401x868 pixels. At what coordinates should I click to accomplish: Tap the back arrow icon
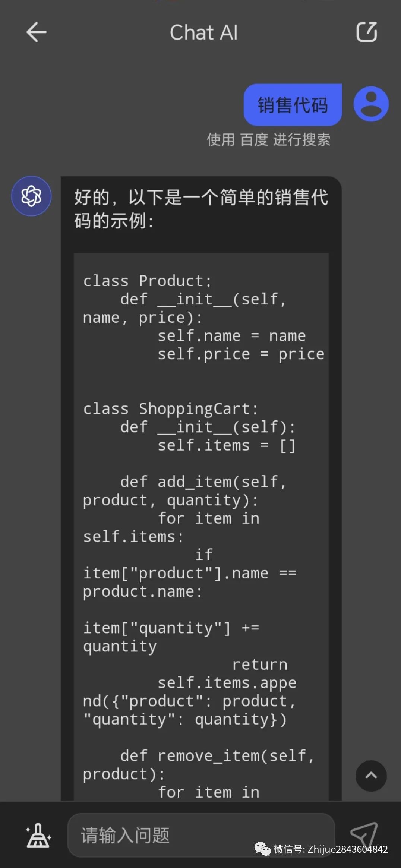[36, 32]
